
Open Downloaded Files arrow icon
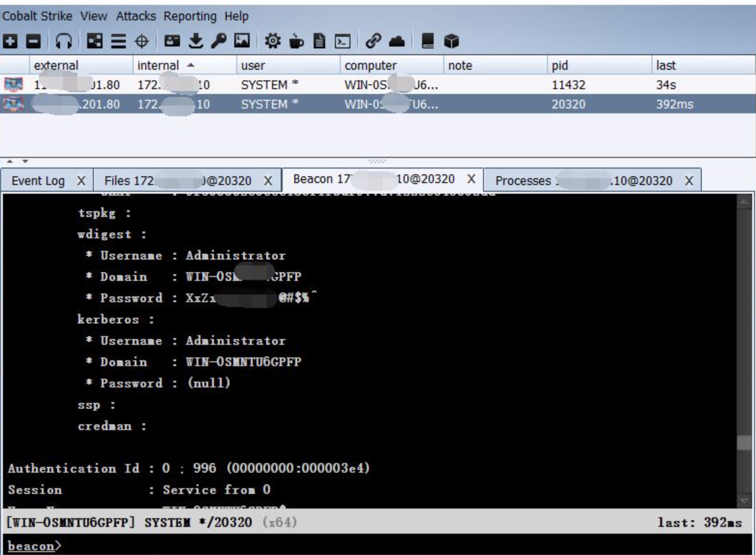196,41
